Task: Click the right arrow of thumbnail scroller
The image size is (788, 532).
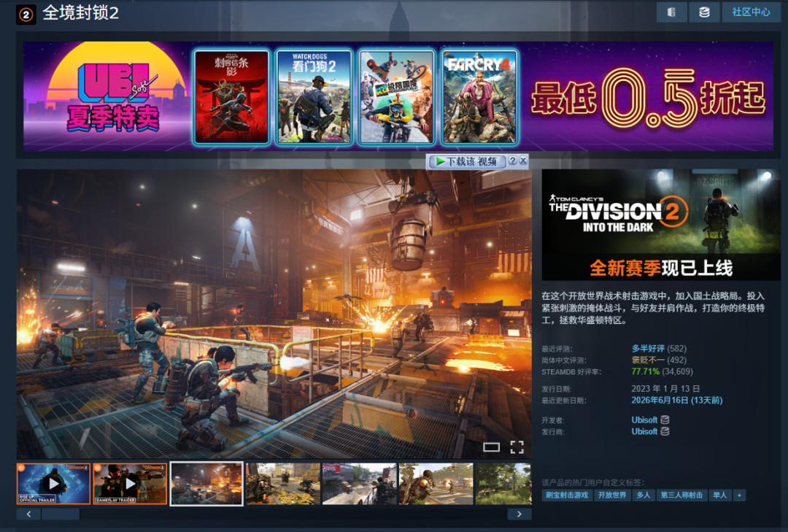Action: pos(519,514)
